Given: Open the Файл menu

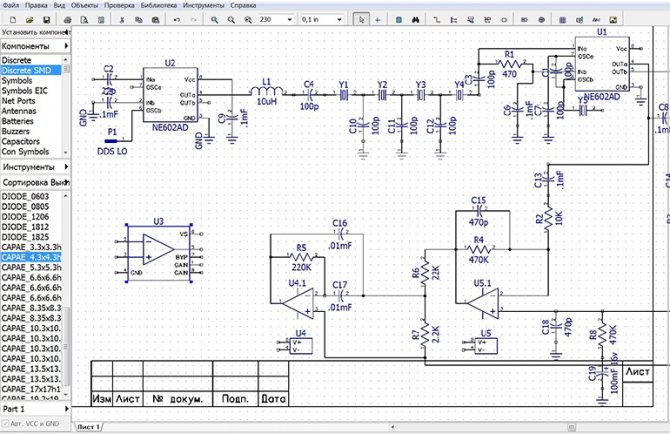Looking at the screenshot, I should coord(11,6).
